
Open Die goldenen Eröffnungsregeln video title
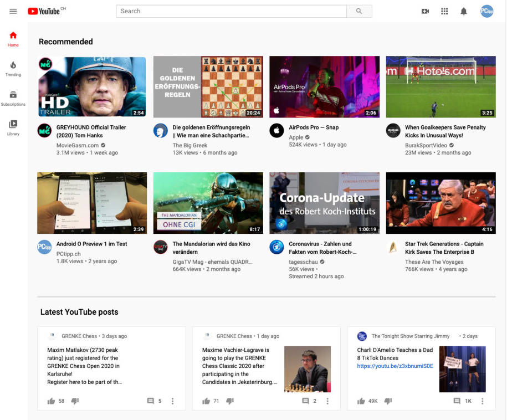point(211,131)
